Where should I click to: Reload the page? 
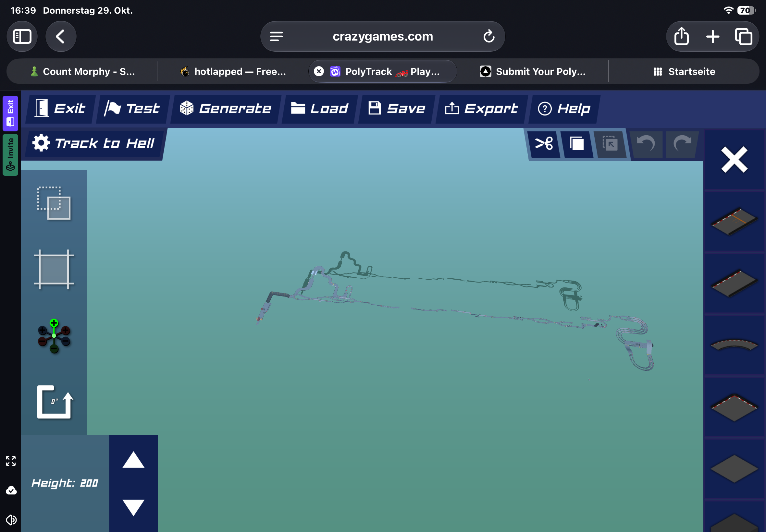click(488, 36)
